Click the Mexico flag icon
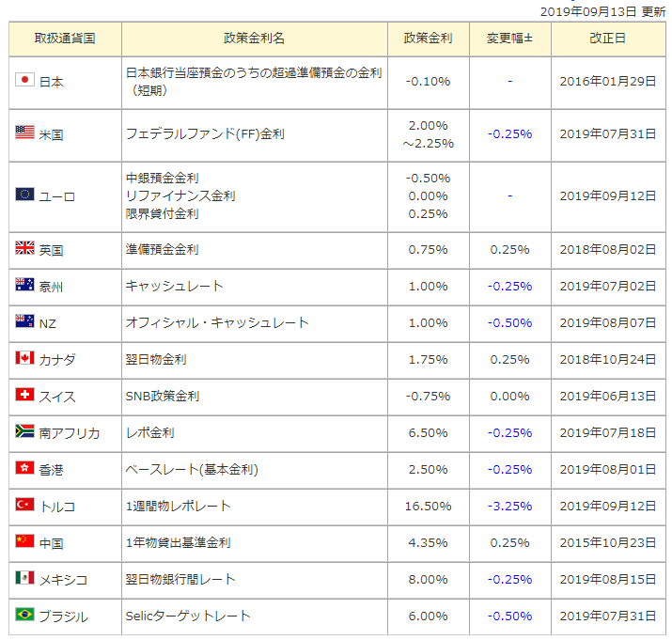Screen dimensions: 672x640 pos(24,577)
